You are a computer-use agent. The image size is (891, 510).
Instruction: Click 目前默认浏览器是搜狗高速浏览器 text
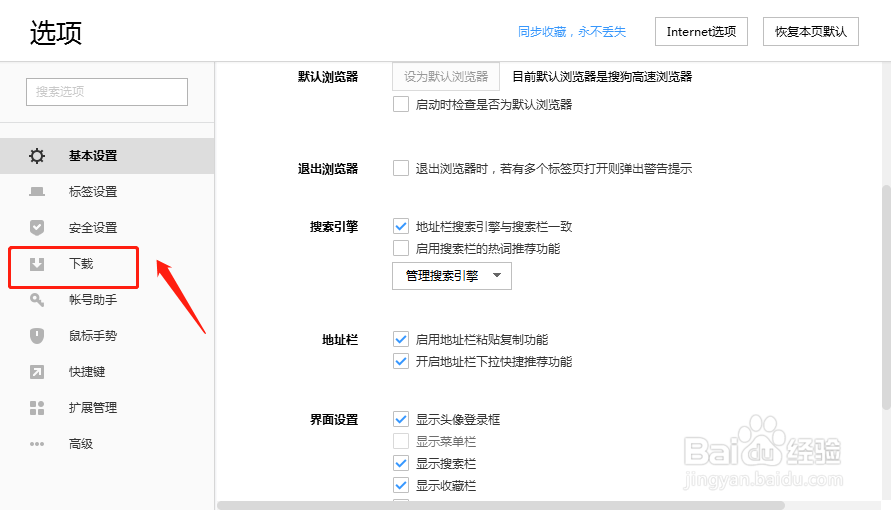point(602,77)
